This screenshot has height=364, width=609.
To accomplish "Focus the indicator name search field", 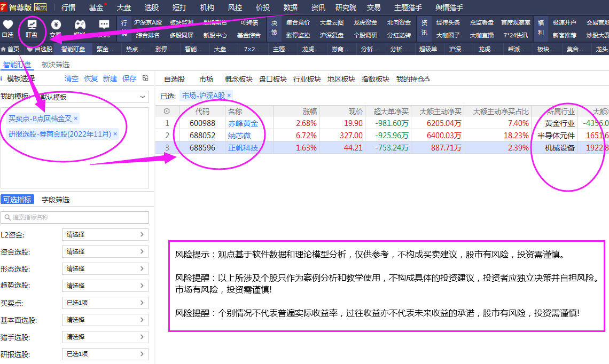I will tap(75, 217).
